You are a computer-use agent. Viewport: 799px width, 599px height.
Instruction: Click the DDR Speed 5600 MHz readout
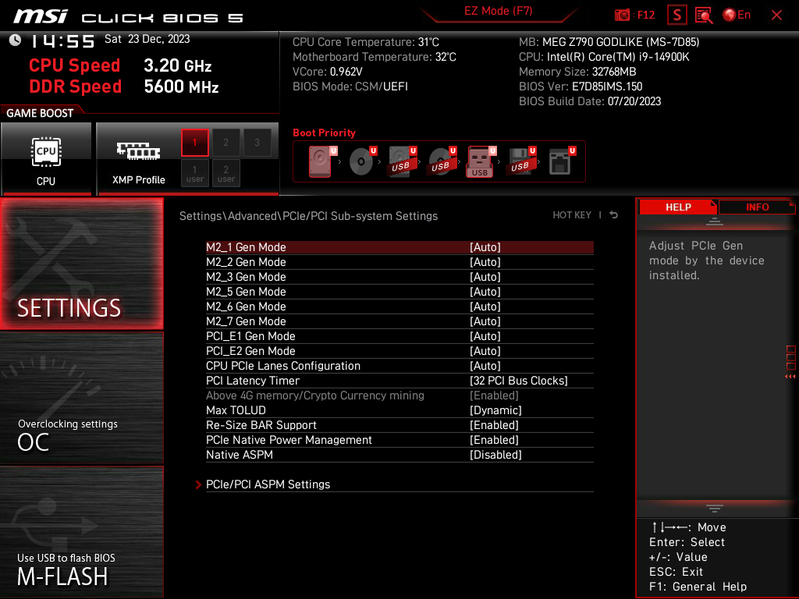tap(124, 87)
